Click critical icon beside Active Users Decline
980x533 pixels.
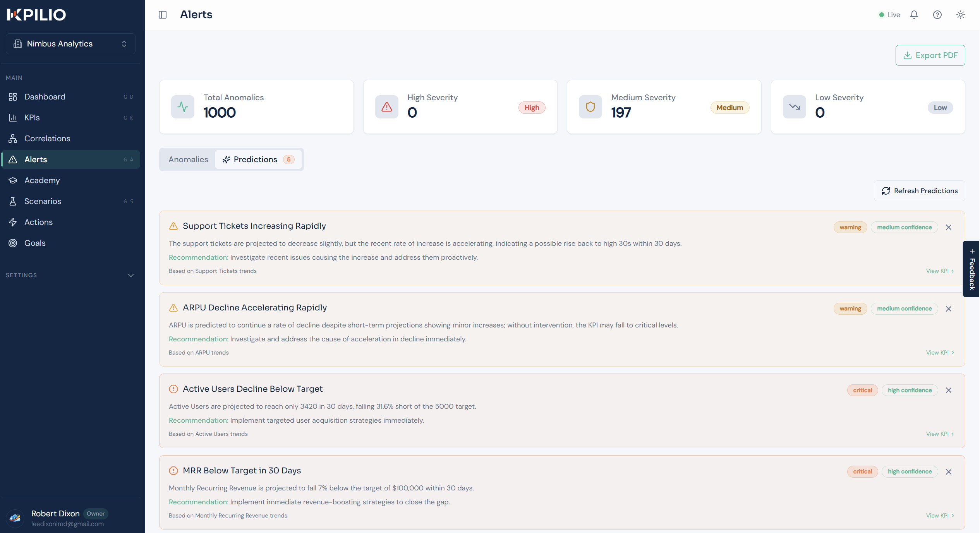[173, 389]
